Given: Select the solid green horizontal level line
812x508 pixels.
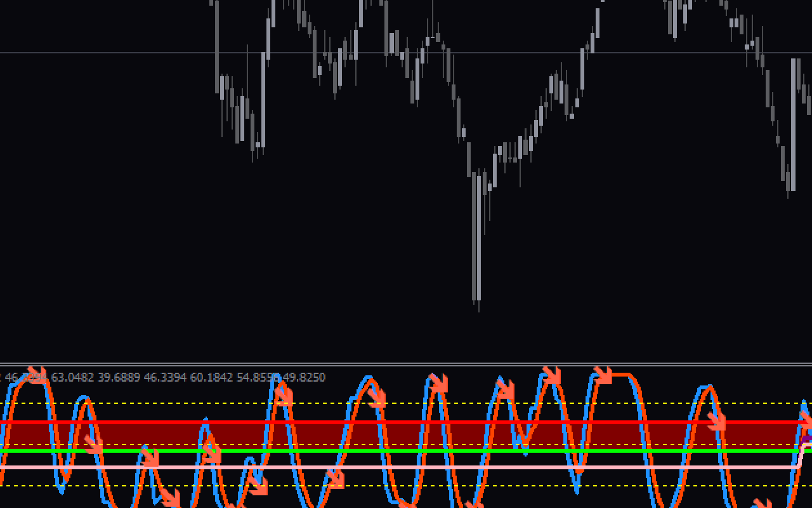Looking at the screenshot, I should point(406,451).
